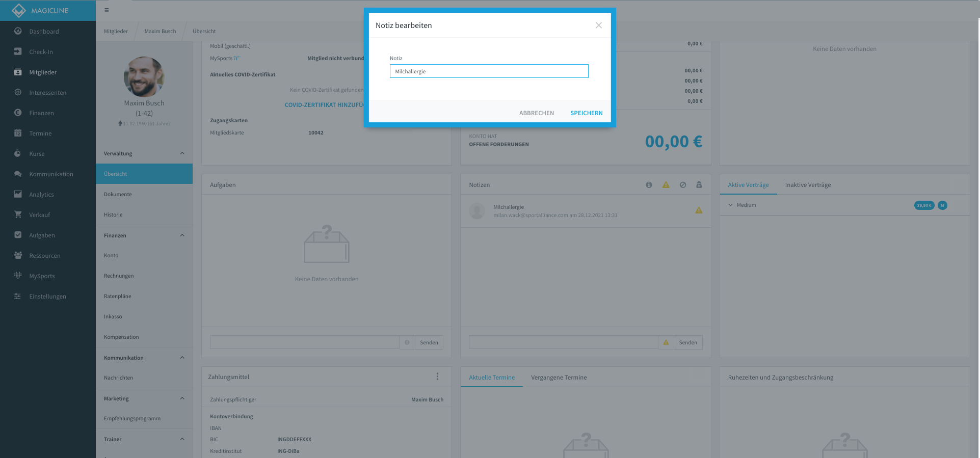
Task: Click the Aufgaben text input field
Action: (x=305, y=342)
